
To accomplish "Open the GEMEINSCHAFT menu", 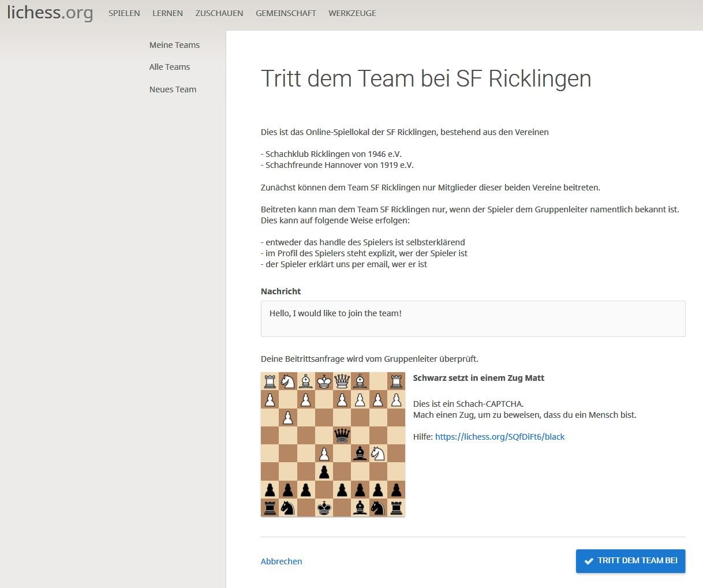I will click(x=286, y=13).
